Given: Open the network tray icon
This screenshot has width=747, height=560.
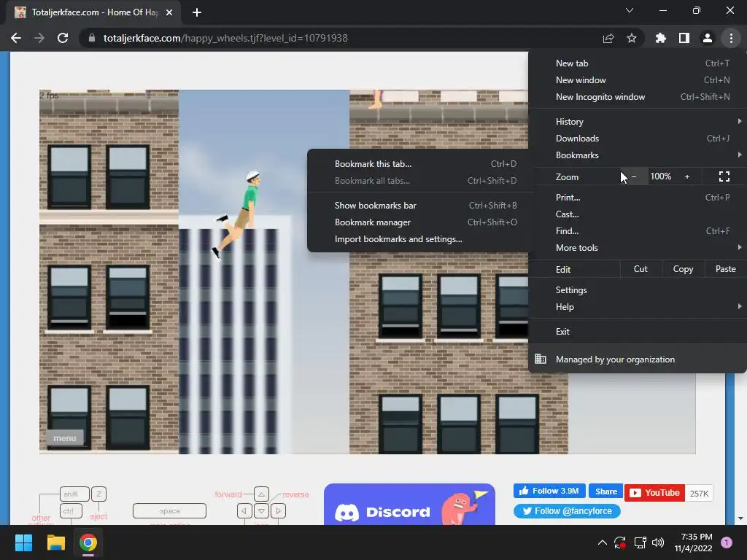Looking at the screenshot, I should click(x=640, y=542).
